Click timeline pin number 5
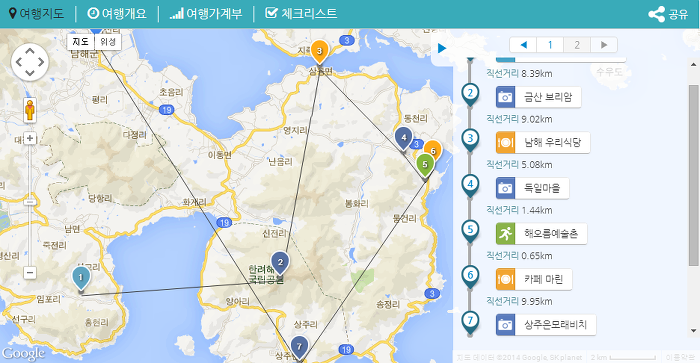The image size is (700, 363). (x=470, y=231)
